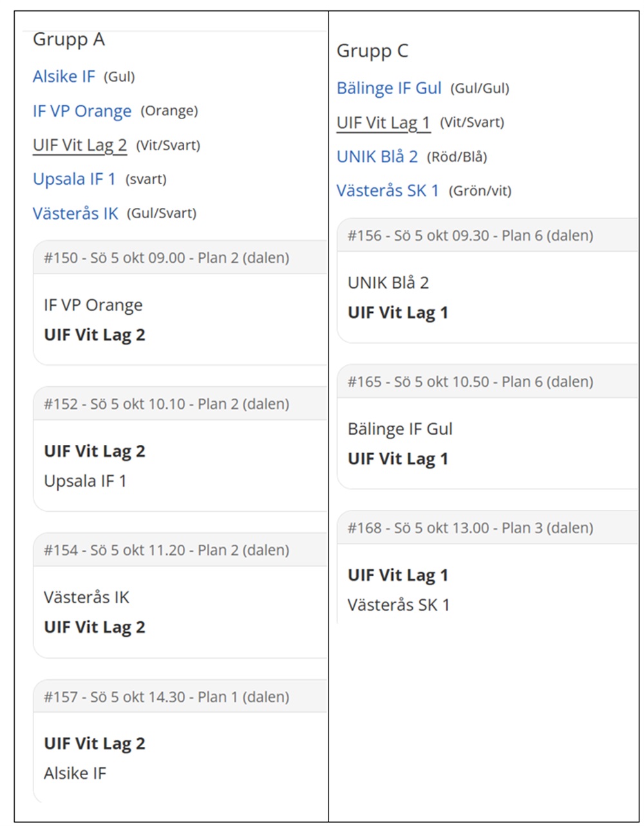Viewport: 644px width, 826px height.
Task: Open Upsala IF 1 team page
Action: [74, 180]
